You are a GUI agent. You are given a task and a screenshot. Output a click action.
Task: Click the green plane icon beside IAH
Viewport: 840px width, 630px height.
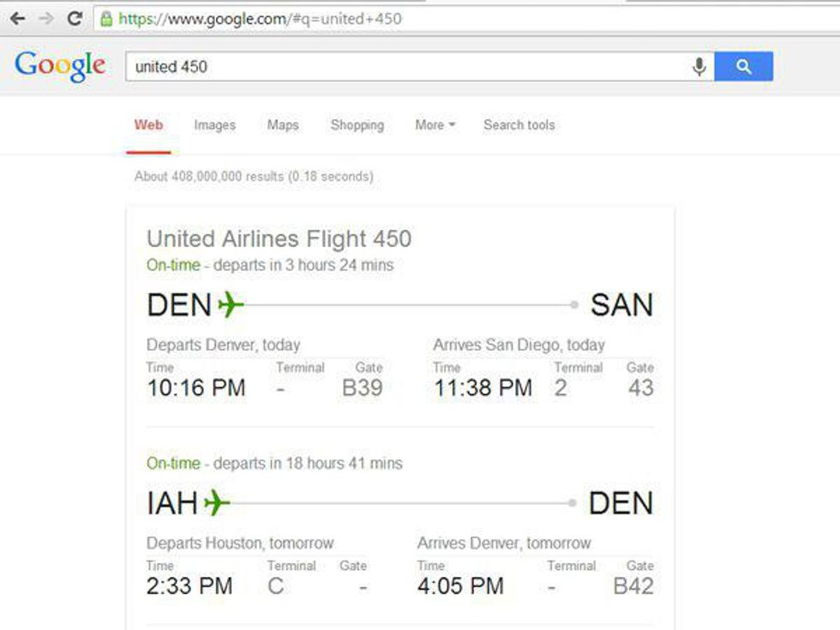pyautogui.click(x=217, y=502)
